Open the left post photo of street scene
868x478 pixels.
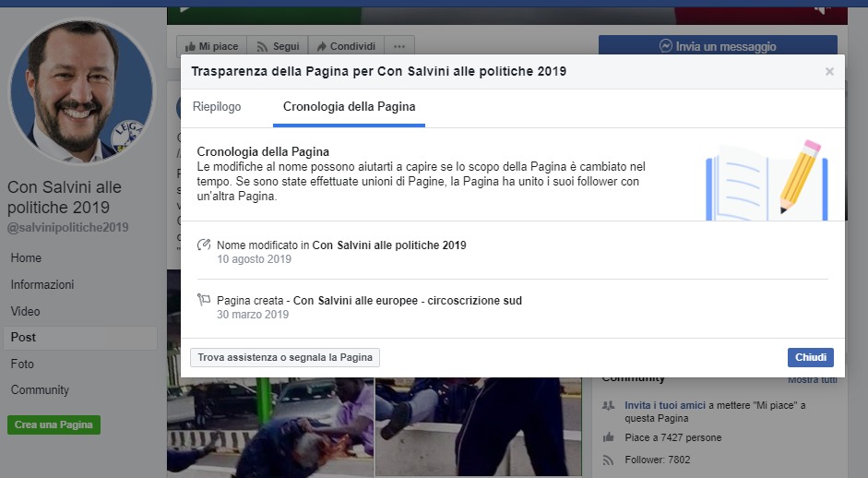(x=270, y=427)
